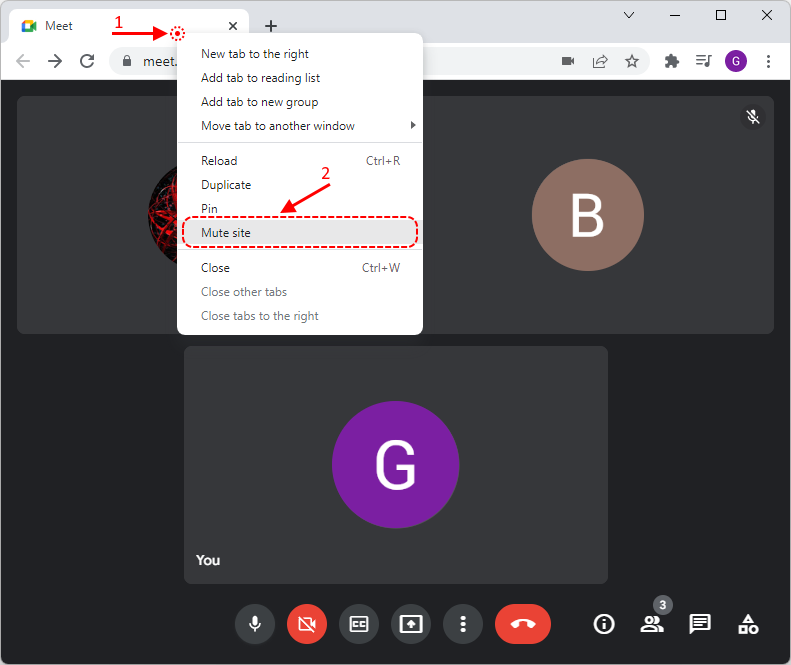Select Reload in context menu
This screenshot has width=791, height=665.
(x=300, y=161)
